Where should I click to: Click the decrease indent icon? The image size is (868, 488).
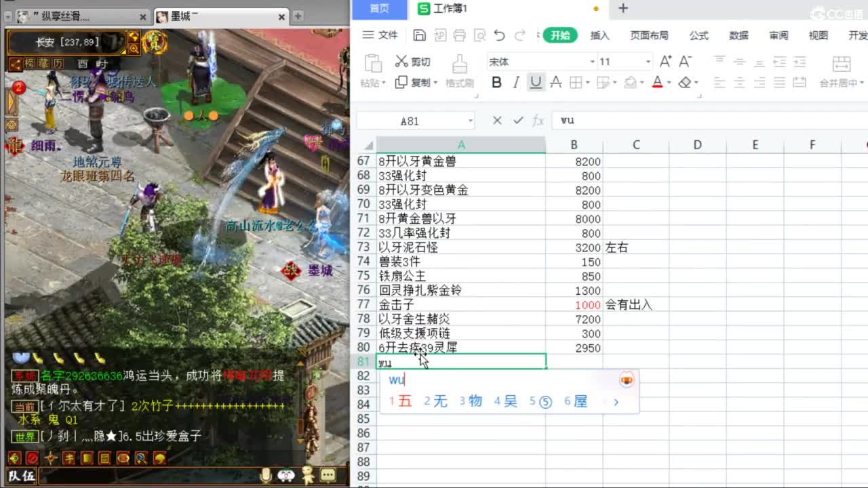[780, 62]
